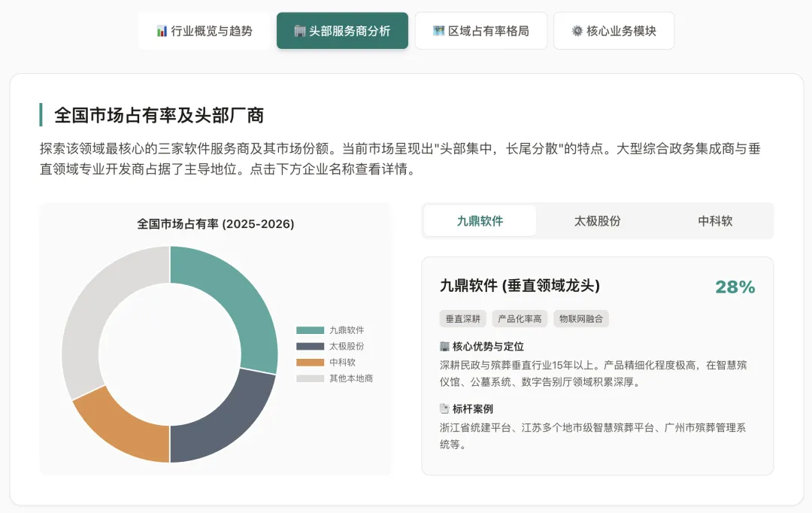Click the map icon in 区域占有率格局
This screenshot has height=513, width=812.
tap(438, 31)
